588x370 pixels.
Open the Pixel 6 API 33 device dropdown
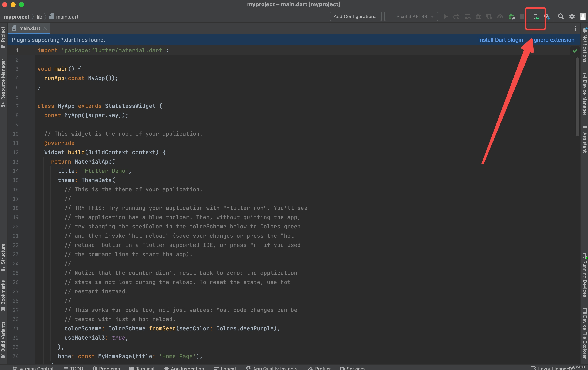click(411, 17)
